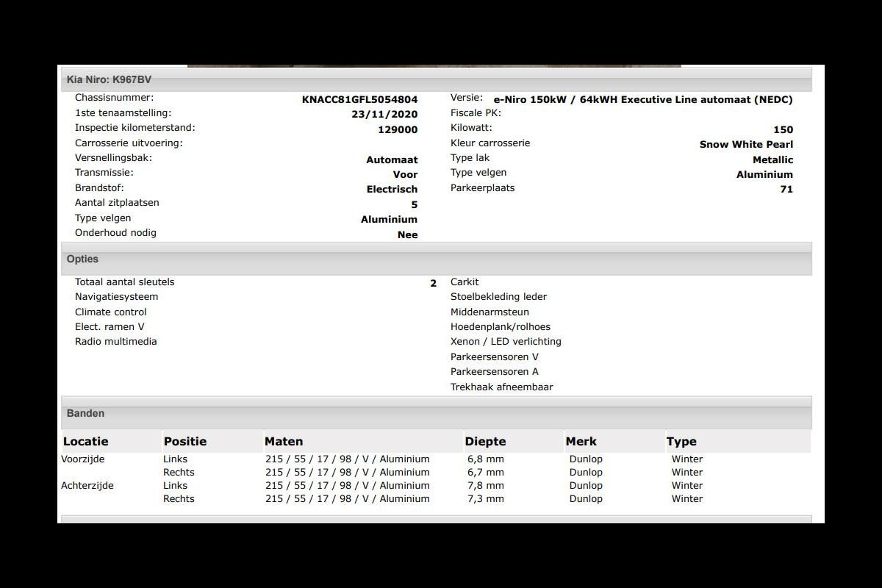
Task: Sort by the Maten column header
Action: click(284, 442)
